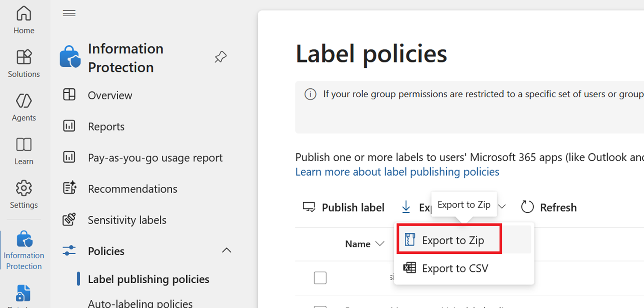This screenshot has width=644, height=308.
Task: Choose Export to CSV
Action: pos(464,268)
